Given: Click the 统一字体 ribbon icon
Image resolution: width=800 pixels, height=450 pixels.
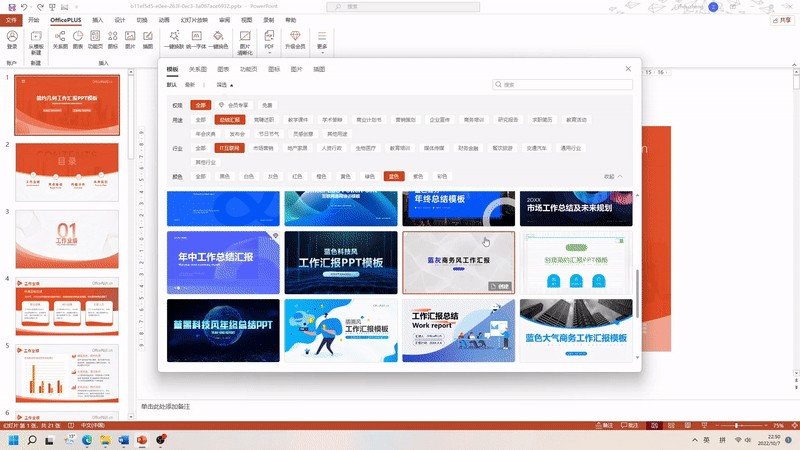Looking at the screenshot, I should (196, 39).
